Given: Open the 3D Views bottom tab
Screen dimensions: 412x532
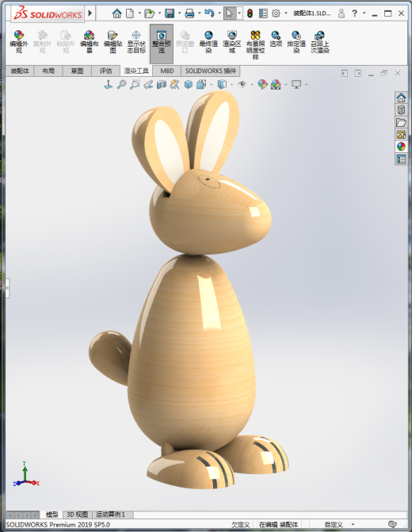Looking at the screenshot, I should pyautogui.click(x=78, y=515).
